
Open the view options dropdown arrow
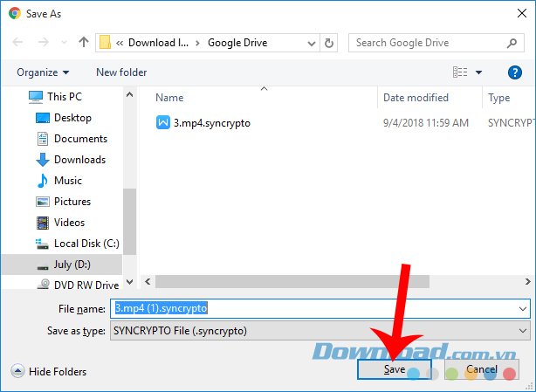478,72
